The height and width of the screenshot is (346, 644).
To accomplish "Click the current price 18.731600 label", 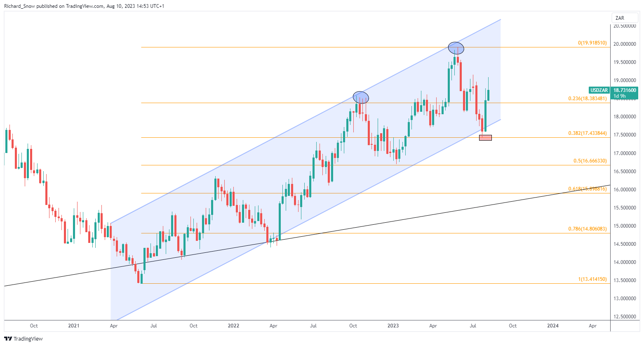I will 625,90.
